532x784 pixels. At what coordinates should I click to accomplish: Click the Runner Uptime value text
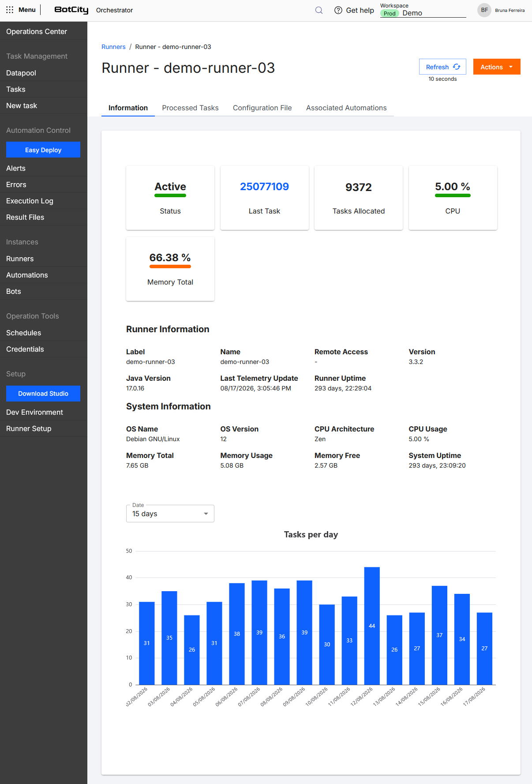pos(343,388)
